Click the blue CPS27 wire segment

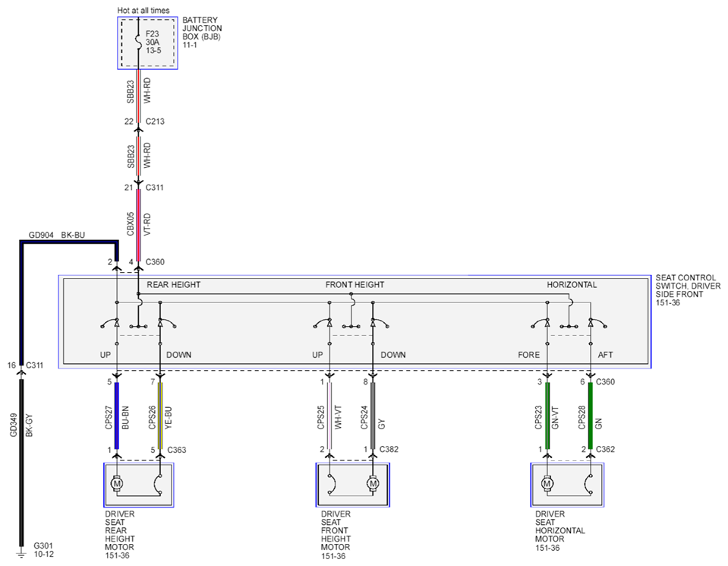117,416
